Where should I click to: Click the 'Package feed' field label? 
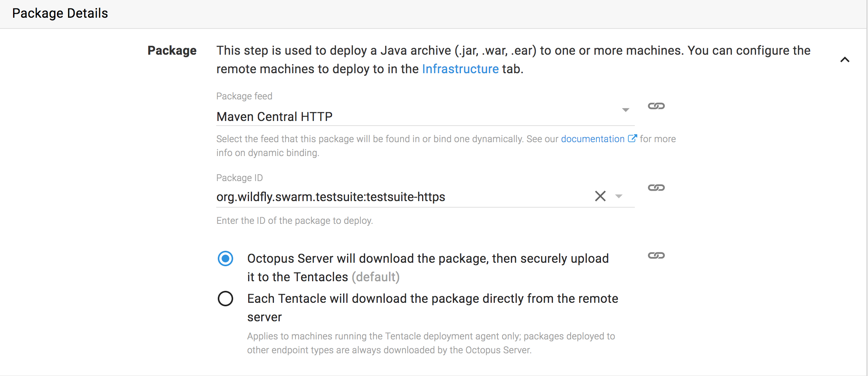(244, 96)
